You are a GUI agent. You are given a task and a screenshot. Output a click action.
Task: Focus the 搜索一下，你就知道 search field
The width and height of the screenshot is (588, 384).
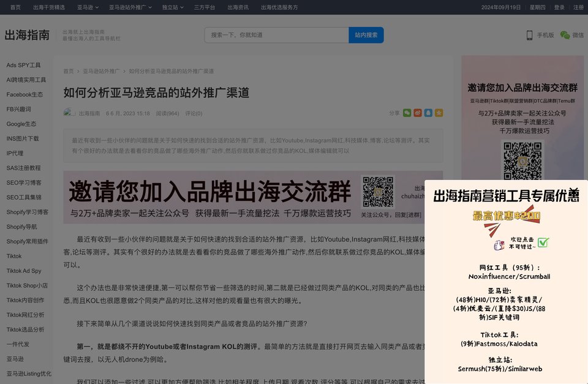click(277, 35)
